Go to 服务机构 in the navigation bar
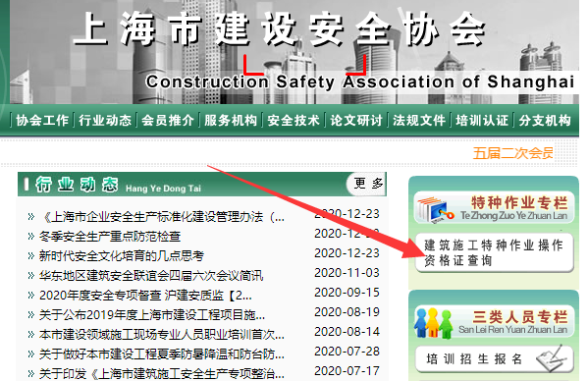Viewport: 588px width, 381px height. coord(231,121)
